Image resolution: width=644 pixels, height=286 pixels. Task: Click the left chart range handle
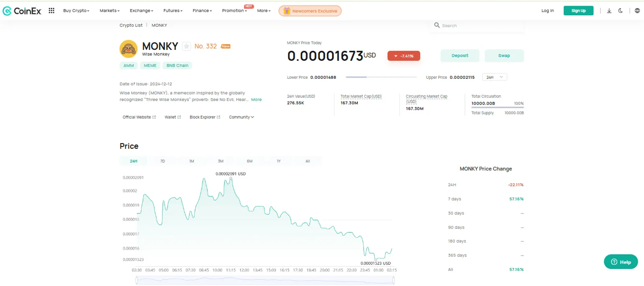[137, 280]
